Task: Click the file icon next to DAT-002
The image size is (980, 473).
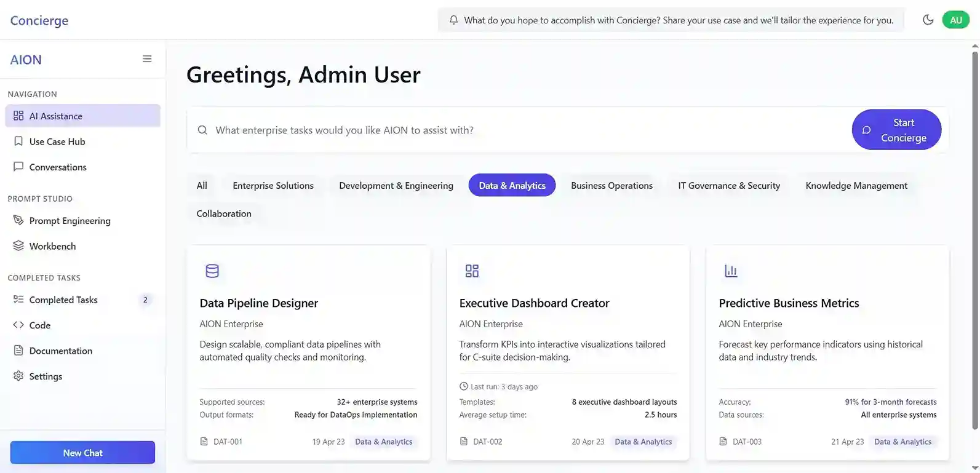Action: pos(464,442)
